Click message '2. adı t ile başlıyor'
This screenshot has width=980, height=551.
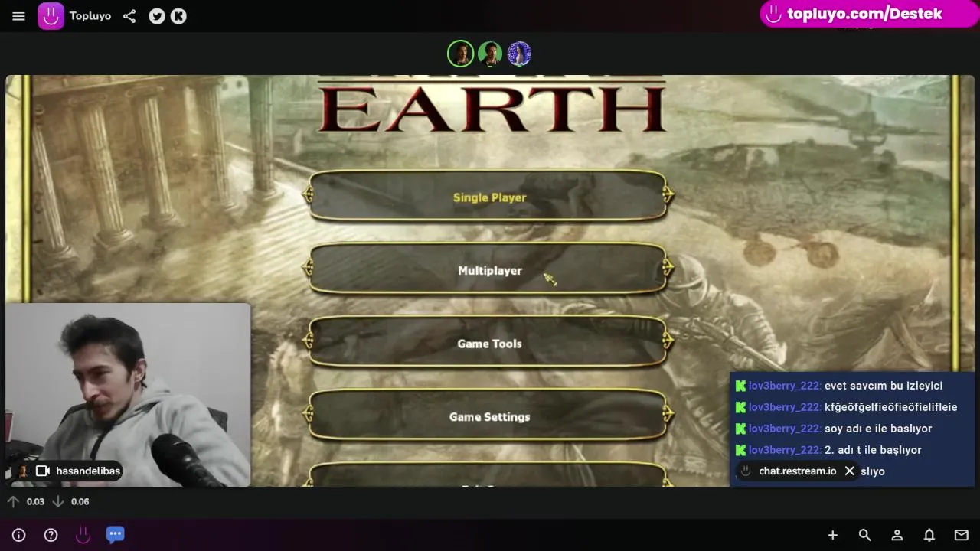pyautogui.click(x=873, y=450)
